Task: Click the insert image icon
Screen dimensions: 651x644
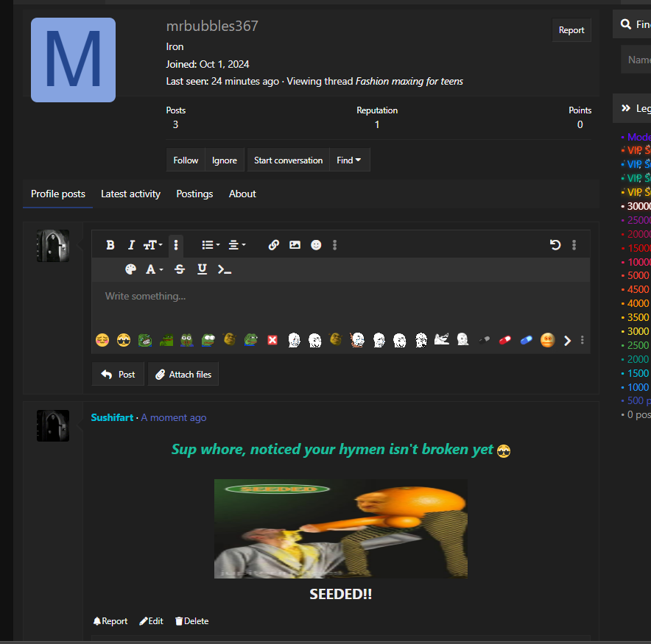Action: click(295, 245)
